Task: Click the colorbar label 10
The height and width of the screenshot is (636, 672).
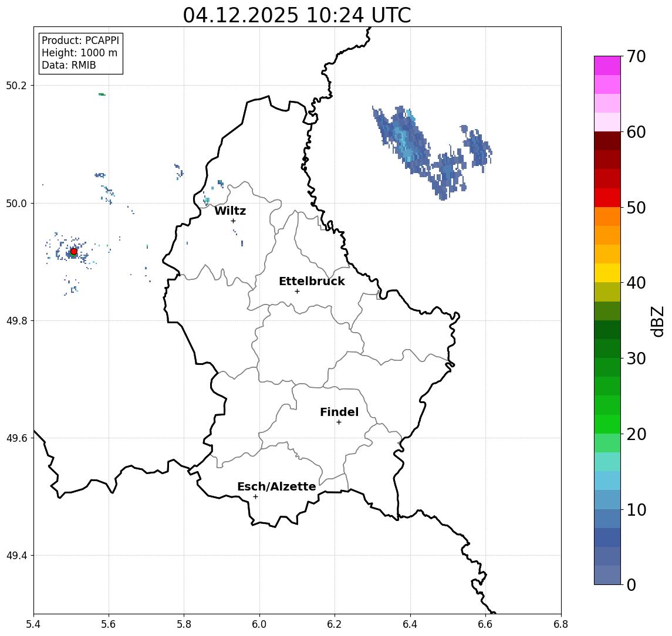Action: coord(636,510)
